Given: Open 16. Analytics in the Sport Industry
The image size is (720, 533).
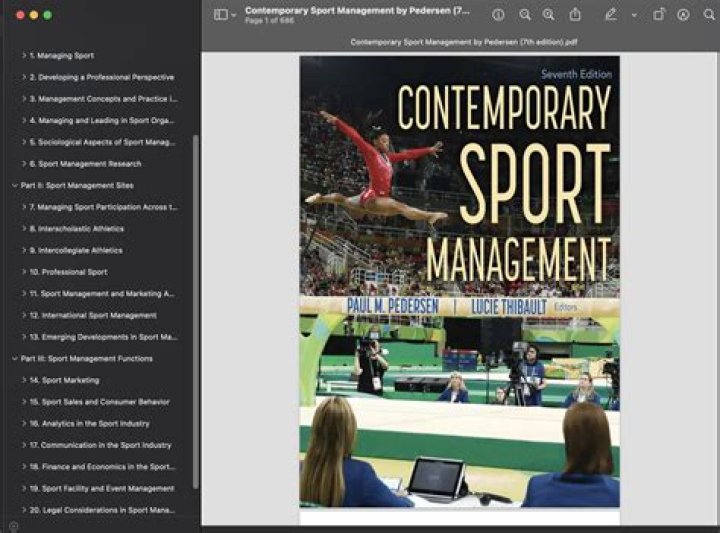Looking at the screenshot, I should click(90, 423).
